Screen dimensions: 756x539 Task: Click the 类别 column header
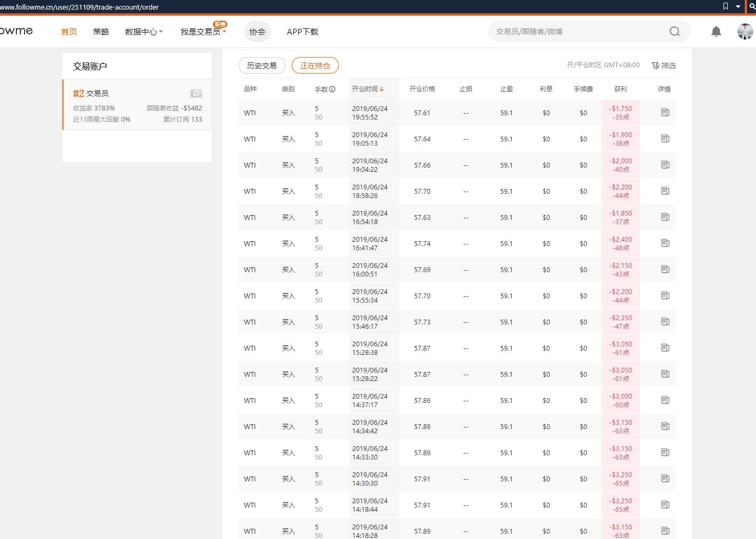click(x=288, y=89)
